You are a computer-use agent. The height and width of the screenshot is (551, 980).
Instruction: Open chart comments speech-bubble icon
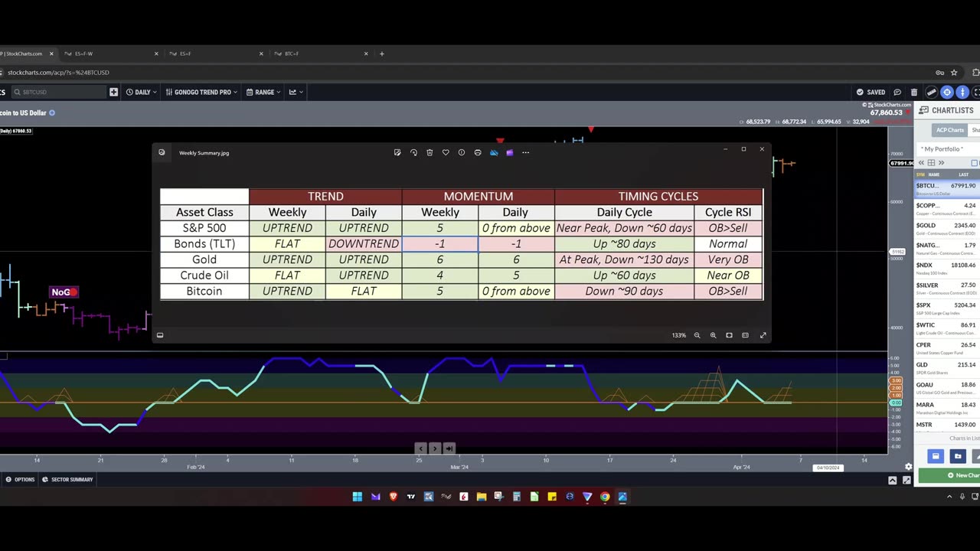[x=897, y=92]
